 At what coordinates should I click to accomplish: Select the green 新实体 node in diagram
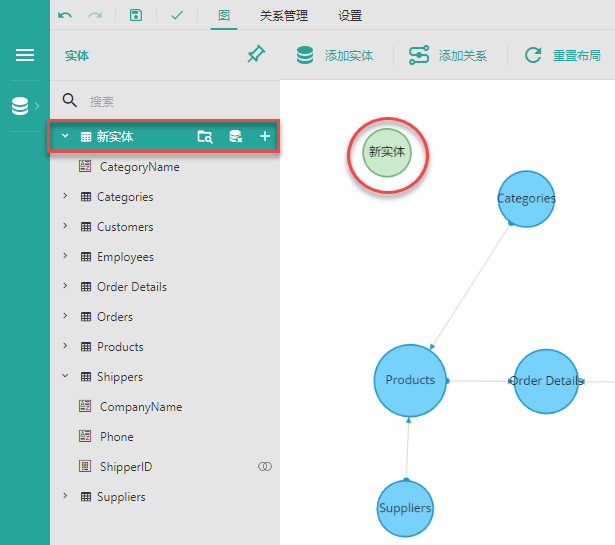pos(387,152)
